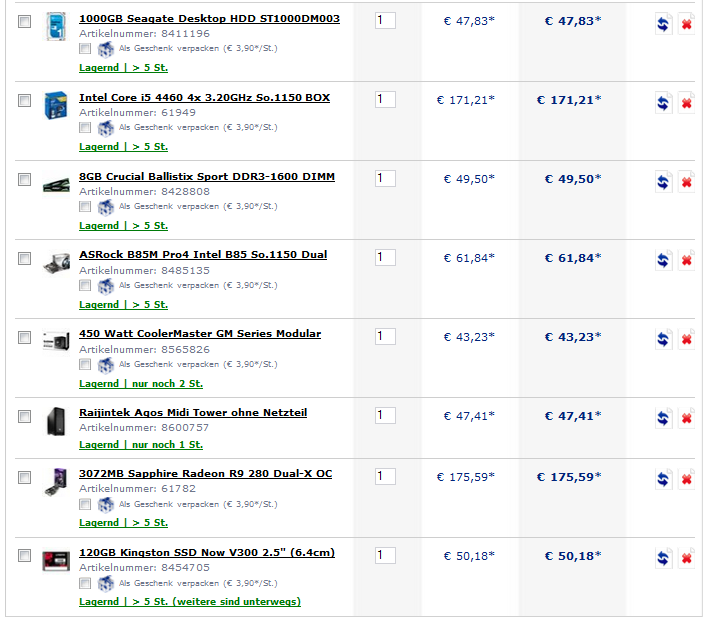Open Intel Core i5 4460 product link
The image size is (708, 617).
coord(205,98)
